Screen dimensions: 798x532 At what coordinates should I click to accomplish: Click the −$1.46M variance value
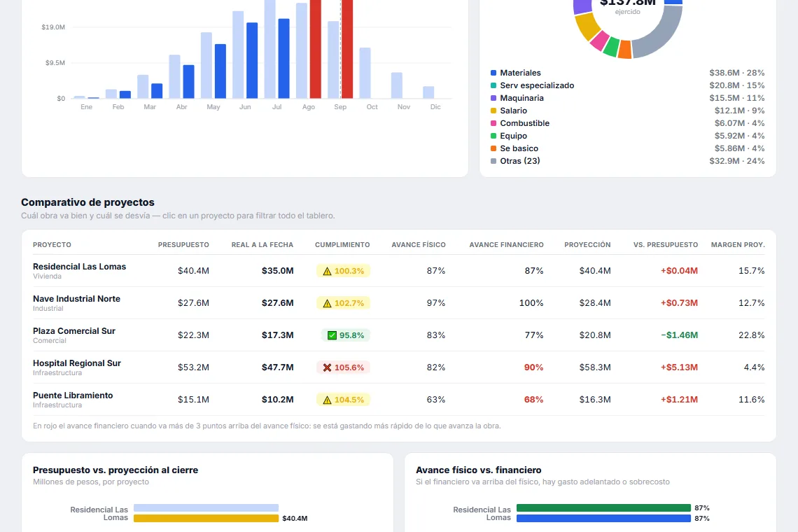pyautogui.click(x=680, y=335)
